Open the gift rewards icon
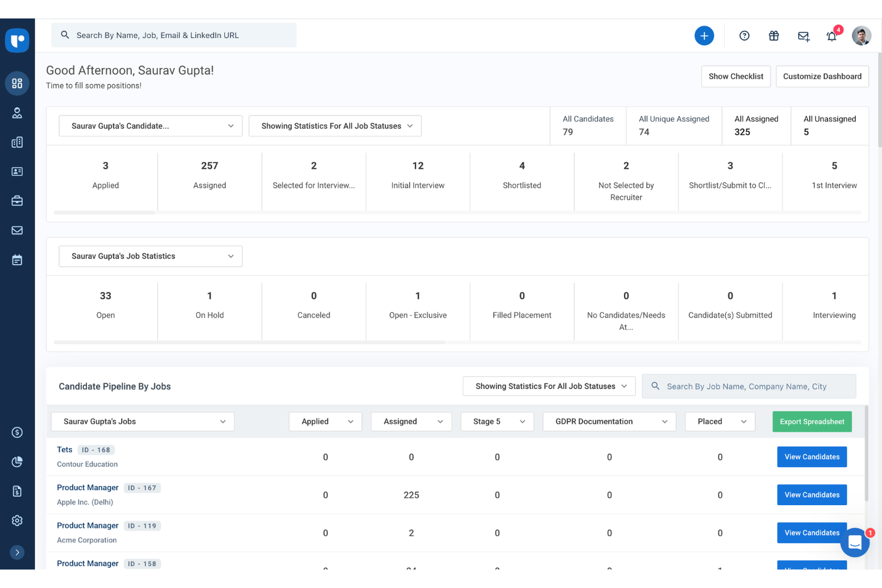The height and width of the screenshot is (588, 882). (x=774, y=36)
